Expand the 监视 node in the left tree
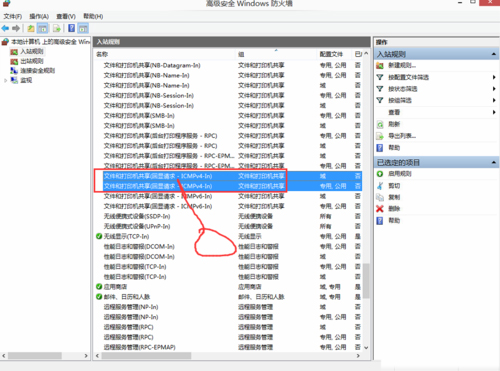Viewport: 500px width, 371px height. tap(5, 80)
